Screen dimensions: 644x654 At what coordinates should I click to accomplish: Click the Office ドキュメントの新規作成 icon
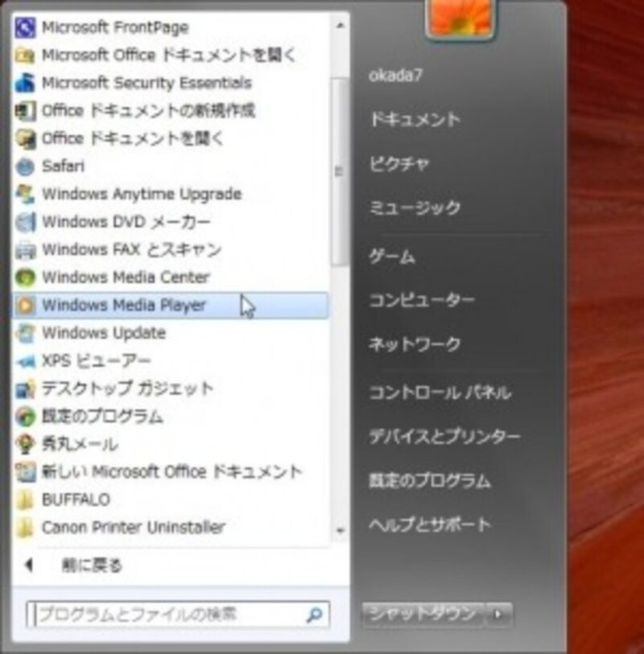click(x=25, y=111)
